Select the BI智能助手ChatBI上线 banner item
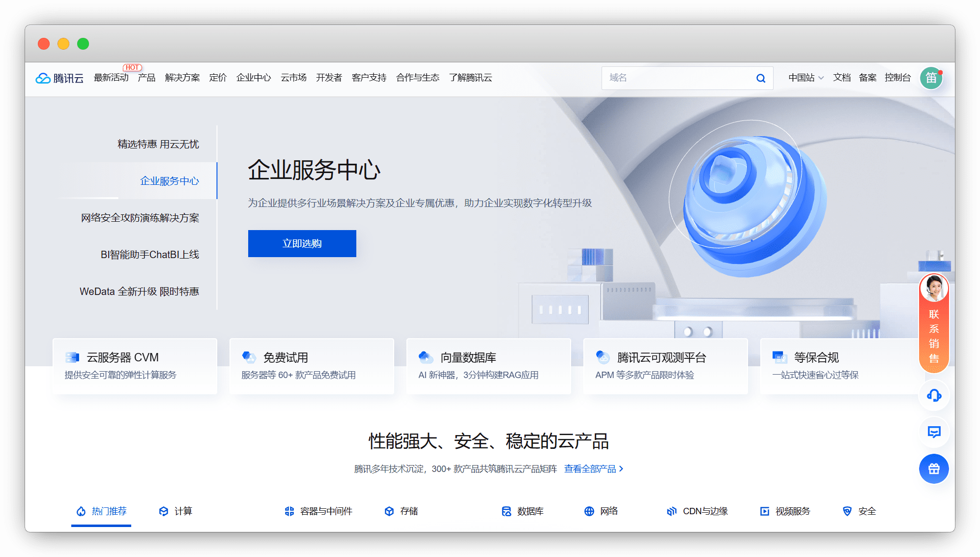980x557 pixels. 149,255
